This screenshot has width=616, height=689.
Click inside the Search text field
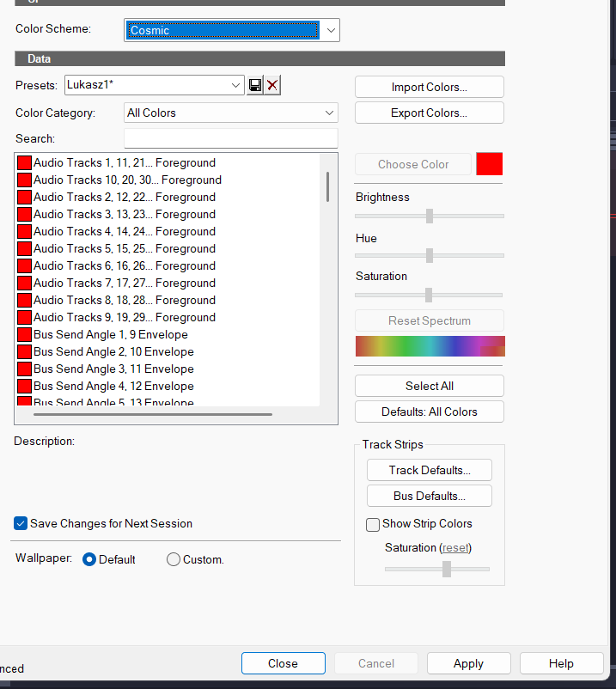[230, 138]
